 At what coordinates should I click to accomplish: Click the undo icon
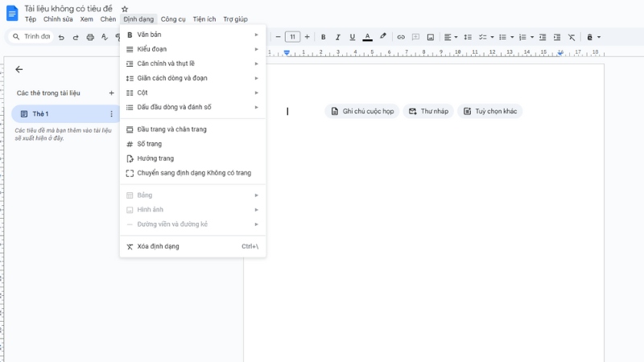tap(61, 37)
